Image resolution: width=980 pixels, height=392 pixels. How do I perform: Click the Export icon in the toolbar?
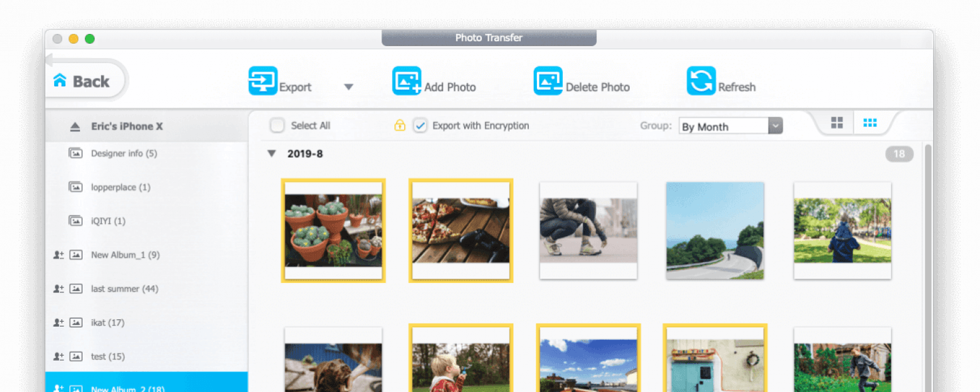pos(263,81)
